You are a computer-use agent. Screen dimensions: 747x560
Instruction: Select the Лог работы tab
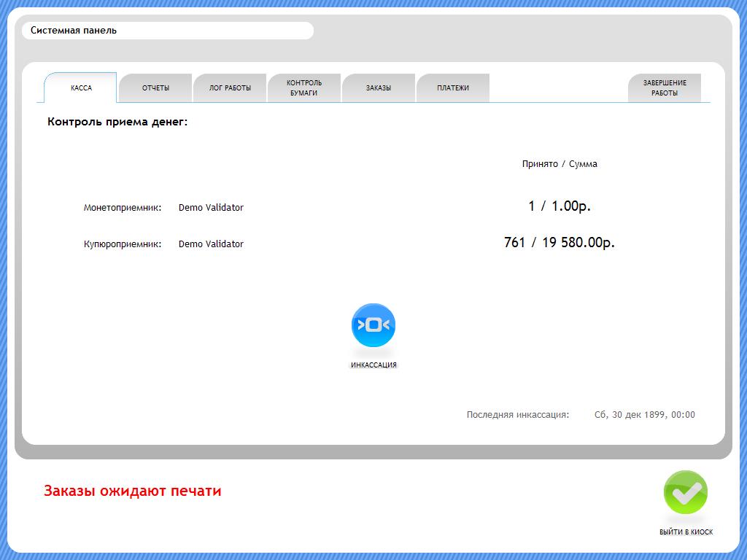point(230,88)
